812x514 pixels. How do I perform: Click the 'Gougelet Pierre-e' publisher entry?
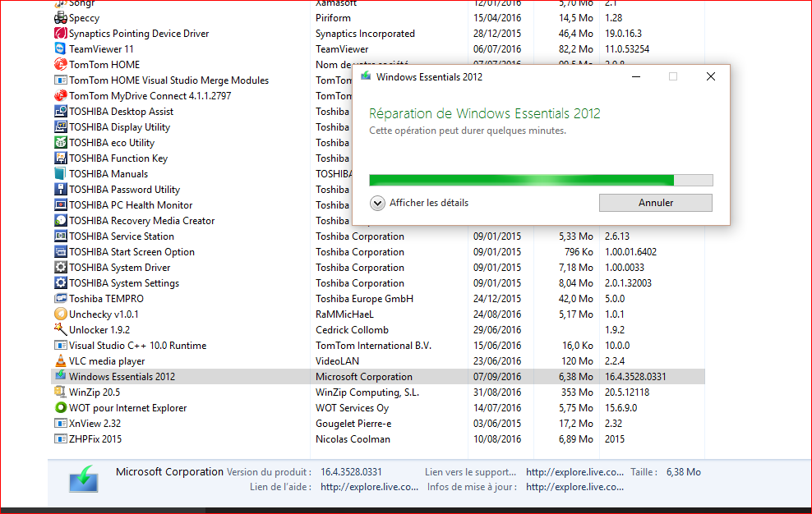[x=353, y=424]
